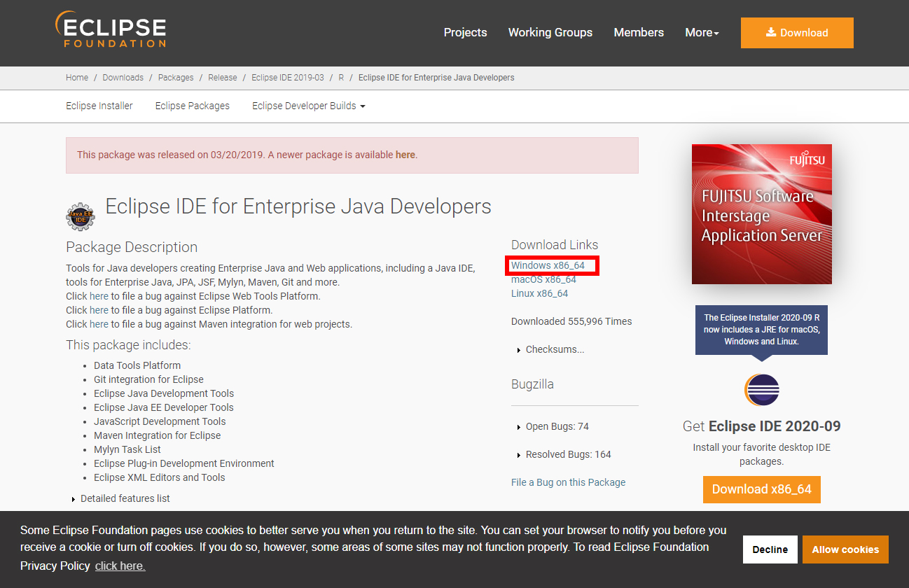Viewport: 909px width, 588px height.
Task: Click 'Mylyn Task List' list item
Action: (127, 449)
